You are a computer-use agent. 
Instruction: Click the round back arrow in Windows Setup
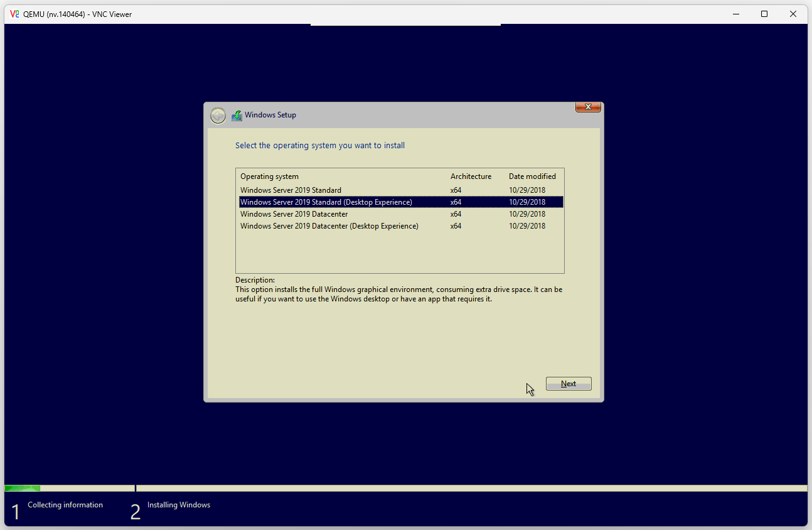(x=218, y=116)
